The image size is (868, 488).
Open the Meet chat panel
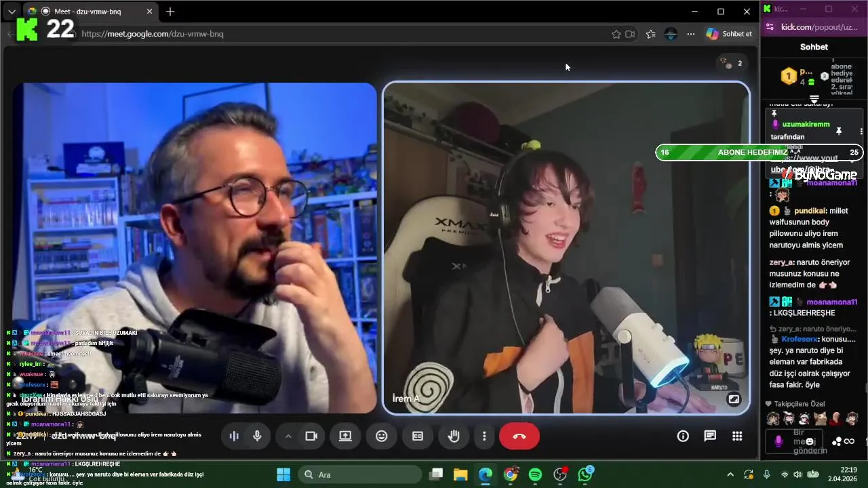[710, 436]
